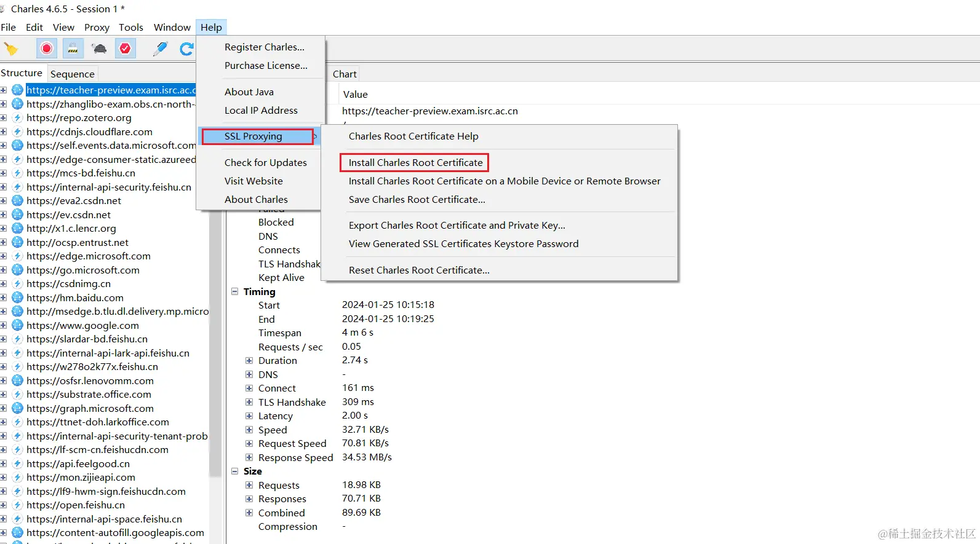Clear the session with the broom icon
Viewport: 980px width, 544px height.
(x=11, y=49)
